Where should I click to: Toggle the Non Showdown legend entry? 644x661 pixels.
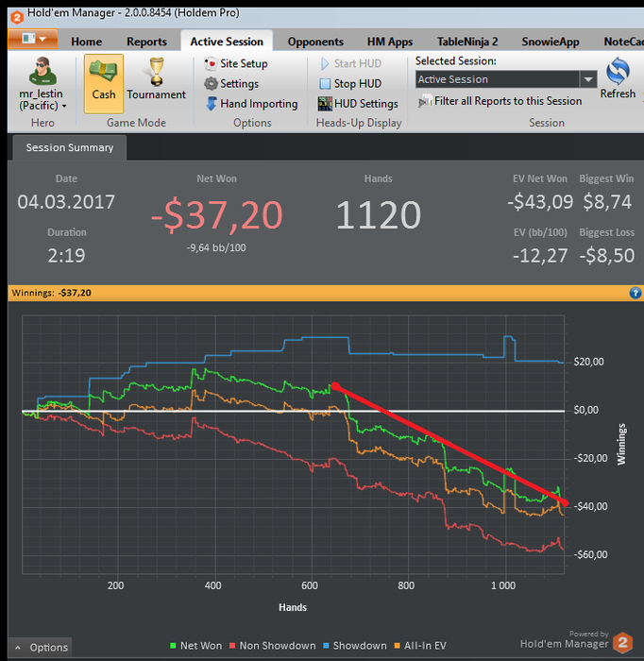pyautogui.click(x=273, y=646)
